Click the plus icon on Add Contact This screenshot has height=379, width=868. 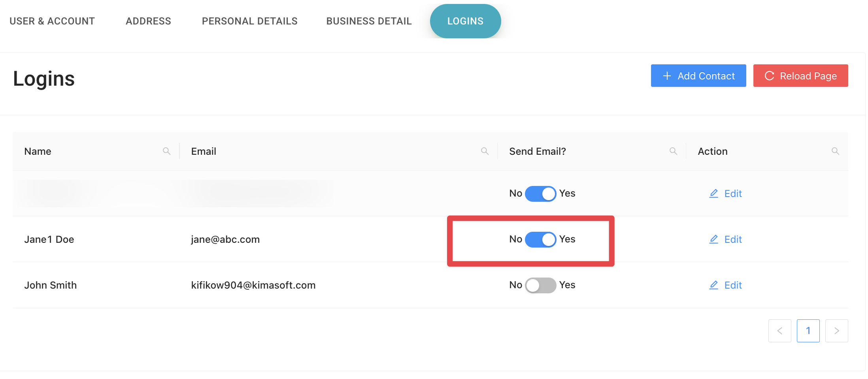point(667,76)
